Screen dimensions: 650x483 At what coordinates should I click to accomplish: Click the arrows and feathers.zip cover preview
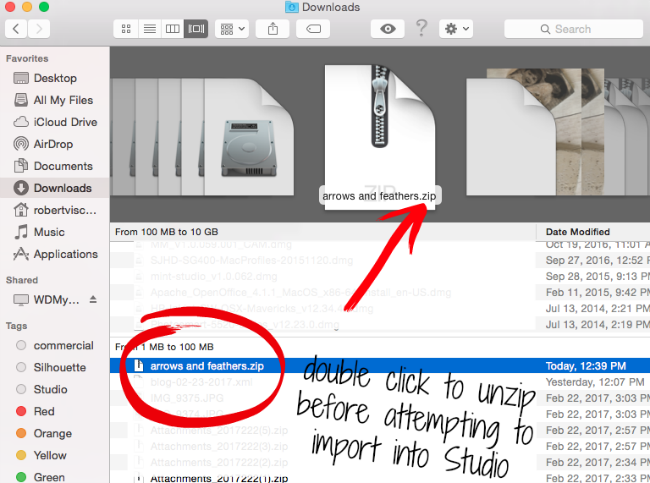coord(380,137)
